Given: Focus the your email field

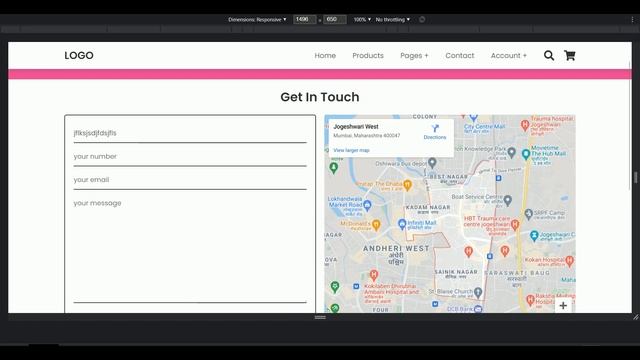Looking at the screenshot, I should (190, 180).
